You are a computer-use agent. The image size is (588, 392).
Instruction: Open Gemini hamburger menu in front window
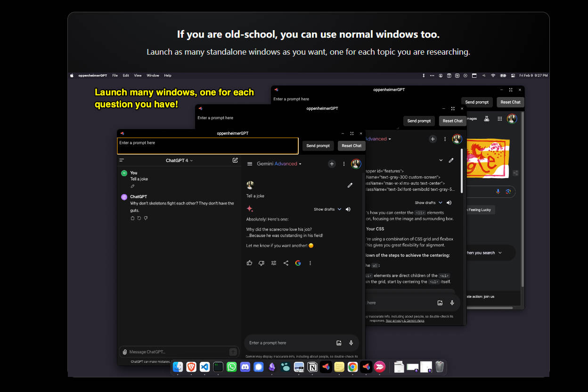click(250, 164)
